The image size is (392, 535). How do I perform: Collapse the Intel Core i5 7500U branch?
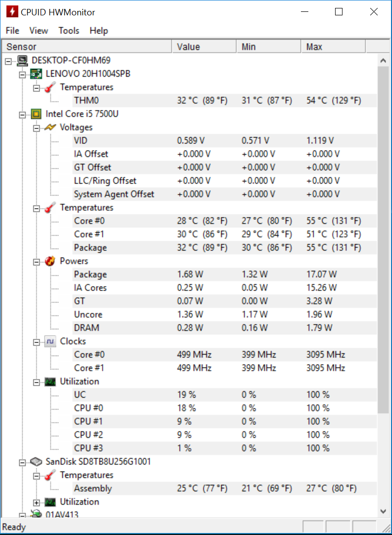(22, 115)
